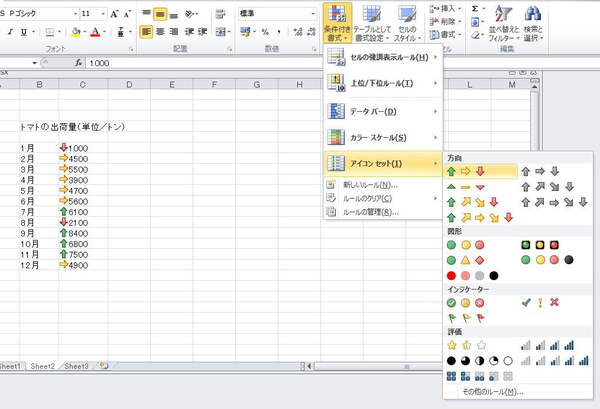Choose the 3 traffic lights icon set
The width and height of the screenshot is (600, 409).
point(466,245)
